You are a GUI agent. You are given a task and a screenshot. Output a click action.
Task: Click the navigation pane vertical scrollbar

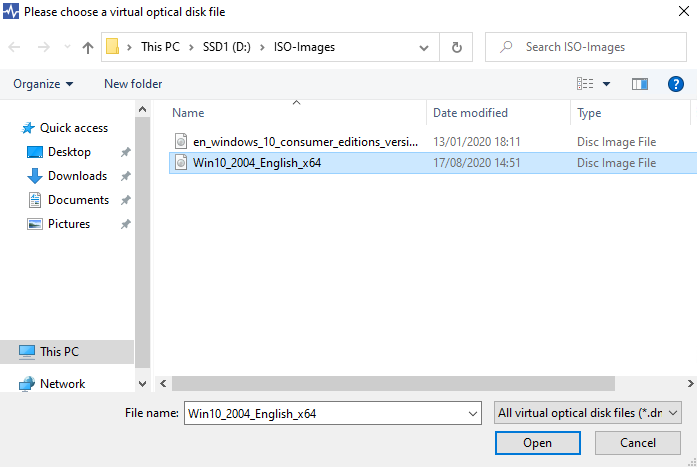[142, 242]
